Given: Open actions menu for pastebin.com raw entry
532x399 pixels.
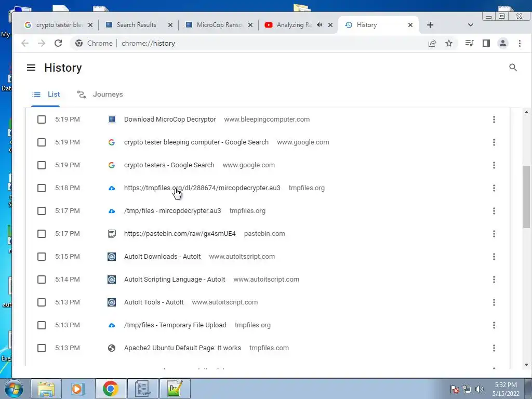Looking at the screenshot, I should point(494,234).
